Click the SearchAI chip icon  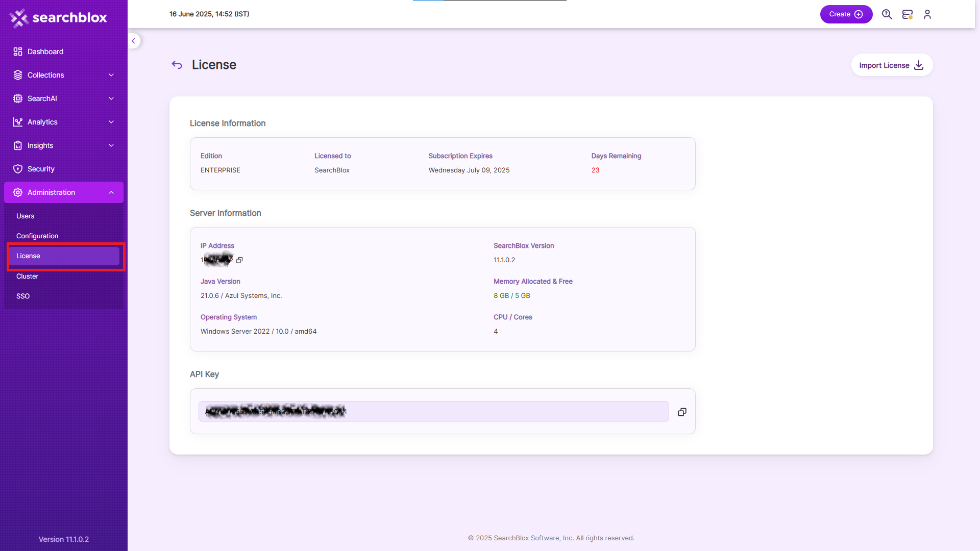[x=18, y=98]
